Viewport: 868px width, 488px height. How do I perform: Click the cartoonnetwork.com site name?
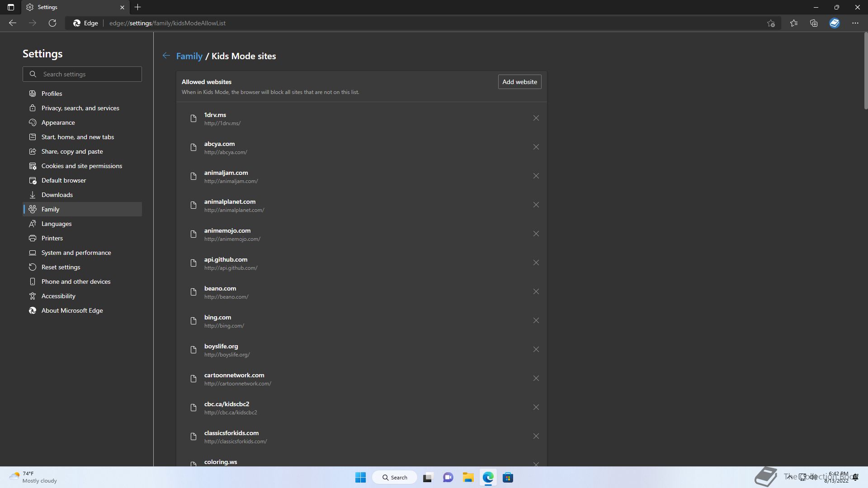coord(234,375)
